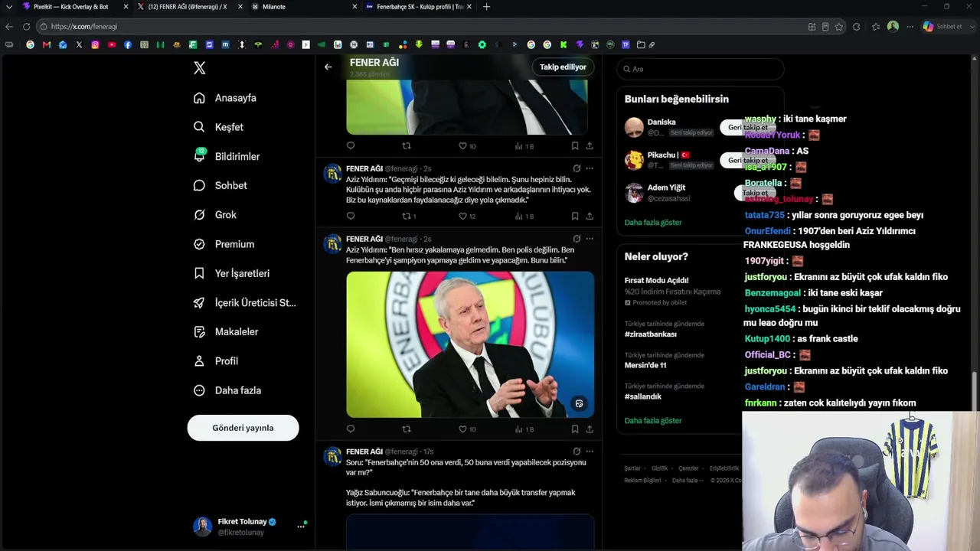Open the #sallandık trend
This screenshot has height=551, width=980.
point(643,396)
